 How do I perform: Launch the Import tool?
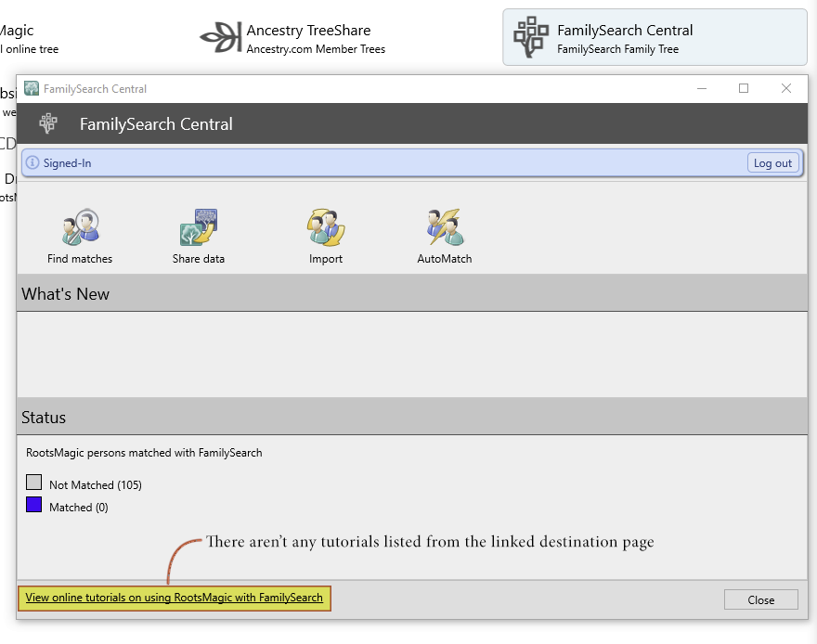tap(326, 237)
